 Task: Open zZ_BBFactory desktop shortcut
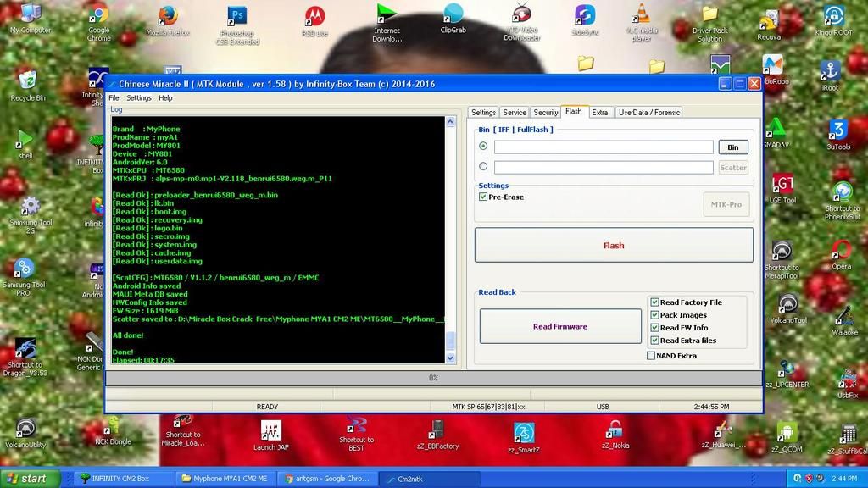pos(437,435)
